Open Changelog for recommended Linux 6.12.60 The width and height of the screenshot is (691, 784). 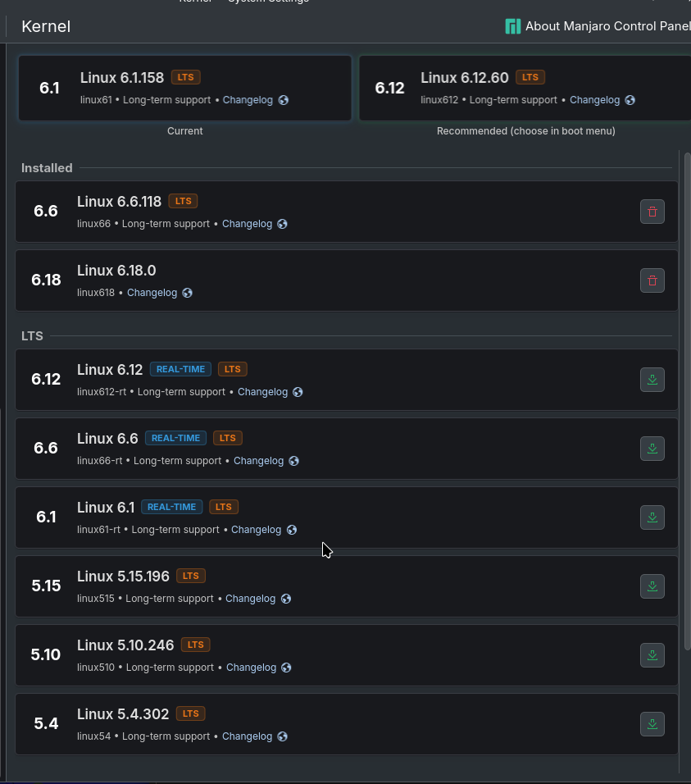pos(594,100)
